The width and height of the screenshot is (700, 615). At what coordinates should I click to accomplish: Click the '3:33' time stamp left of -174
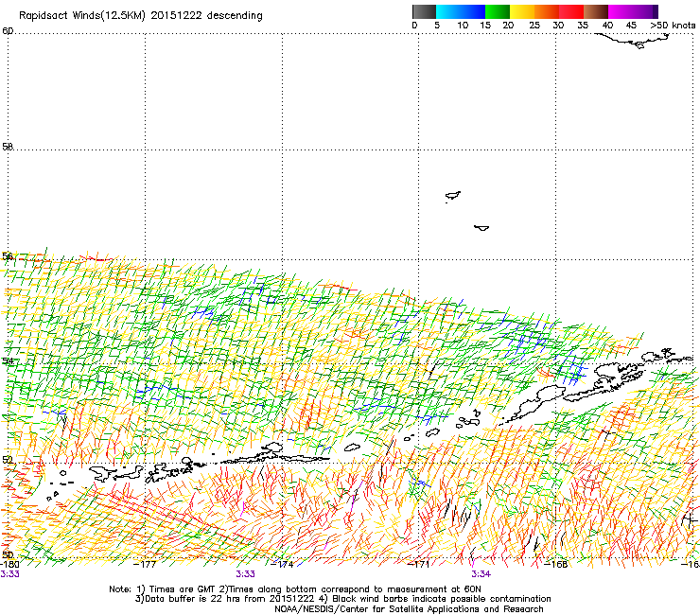246,574
